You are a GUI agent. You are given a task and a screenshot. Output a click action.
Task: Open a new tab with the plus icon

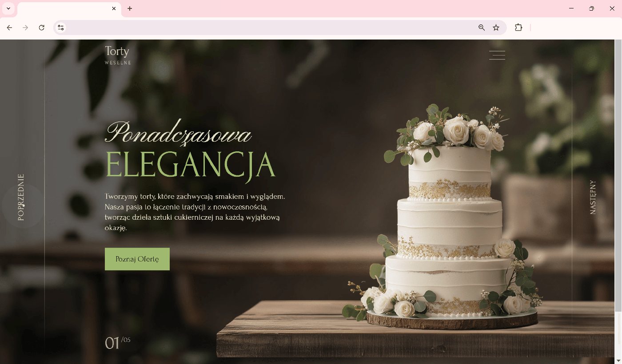(130, 8)
